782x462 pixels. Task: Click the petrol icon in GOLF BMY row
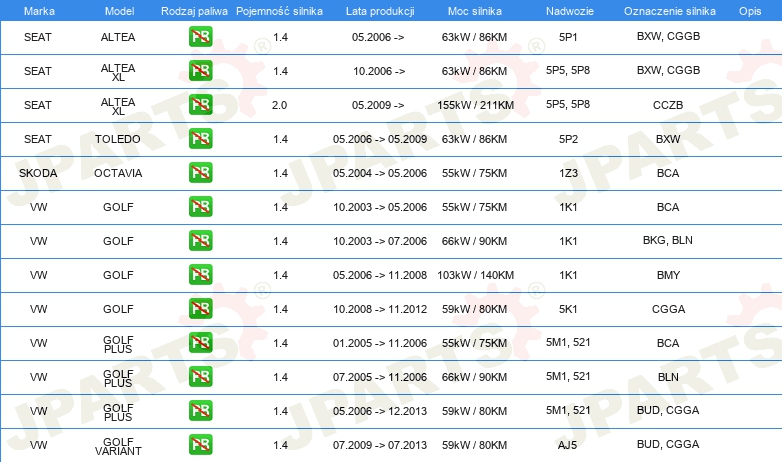tap(200, 274)
